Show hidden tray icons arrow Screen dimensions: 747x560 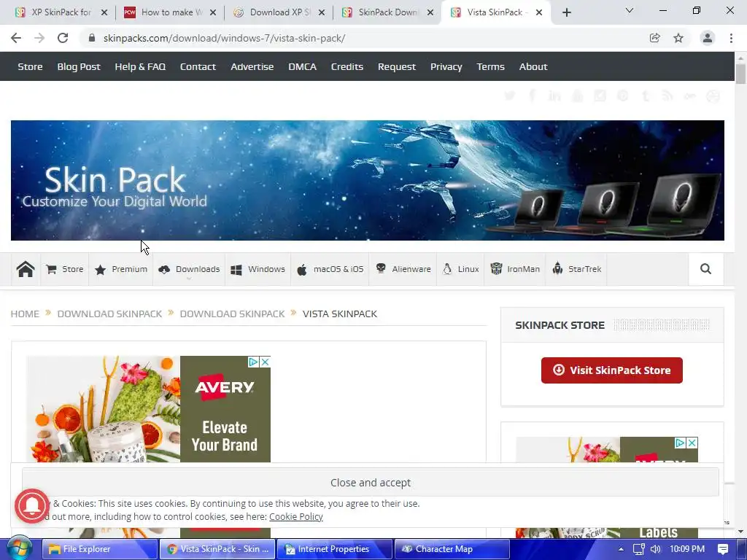coord(621,549)
